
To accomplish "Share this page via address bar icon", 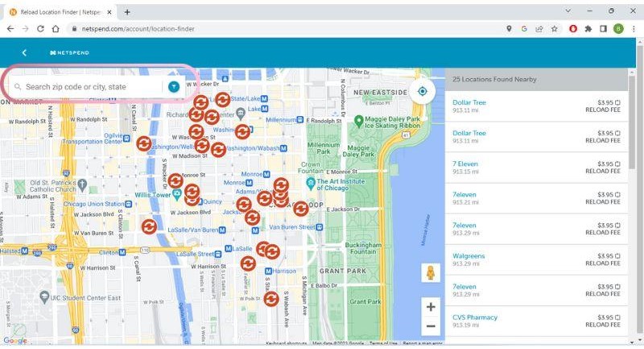I will click(539, 29).
